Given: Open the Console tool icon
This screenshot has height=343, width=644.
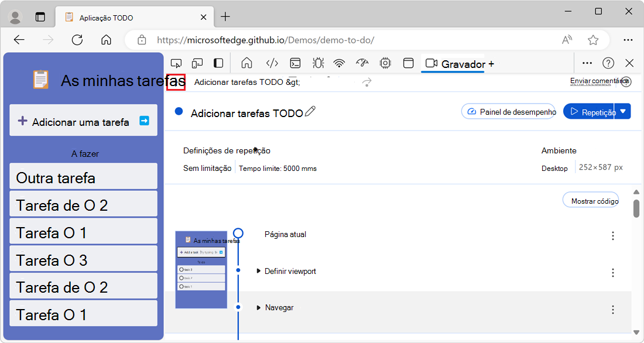Looking at the screenshot, I should tap(295, 63).
